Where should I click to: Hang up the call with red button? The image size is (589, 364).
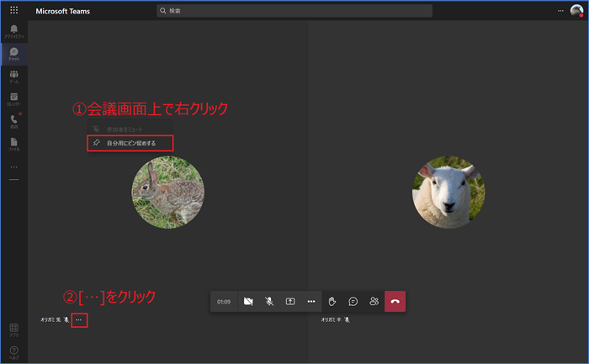(x=395, y=301)
